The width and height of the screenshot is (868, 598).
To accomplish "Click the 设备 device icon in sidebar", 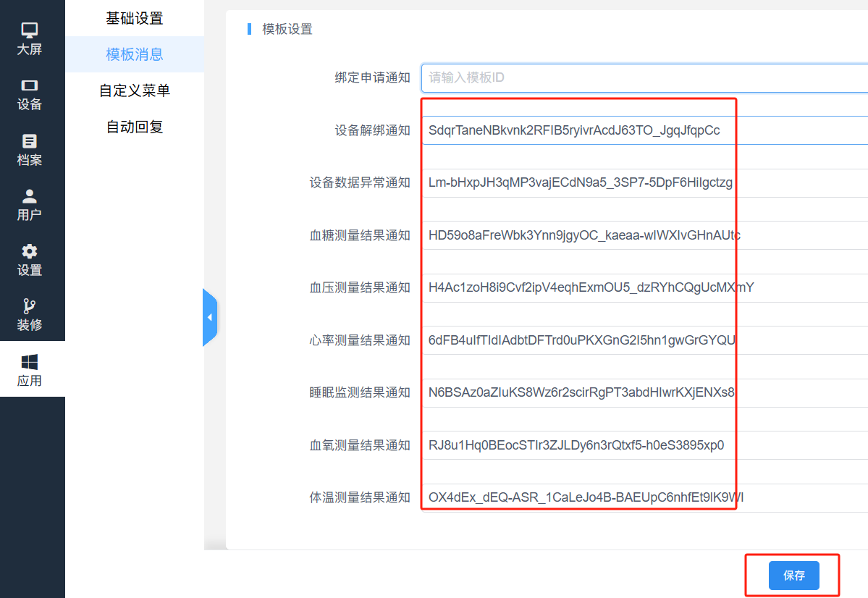I will [30, 85].
